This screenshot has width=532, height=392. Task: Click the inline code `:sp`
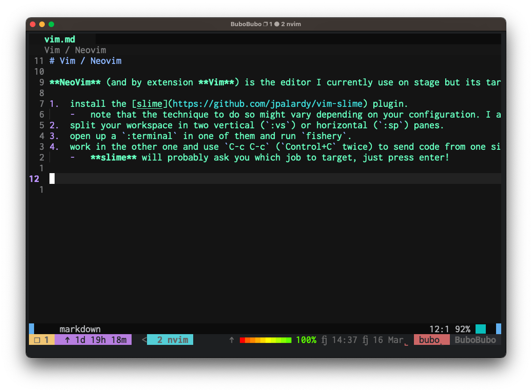pyautogui.click(x=391, y=126)
